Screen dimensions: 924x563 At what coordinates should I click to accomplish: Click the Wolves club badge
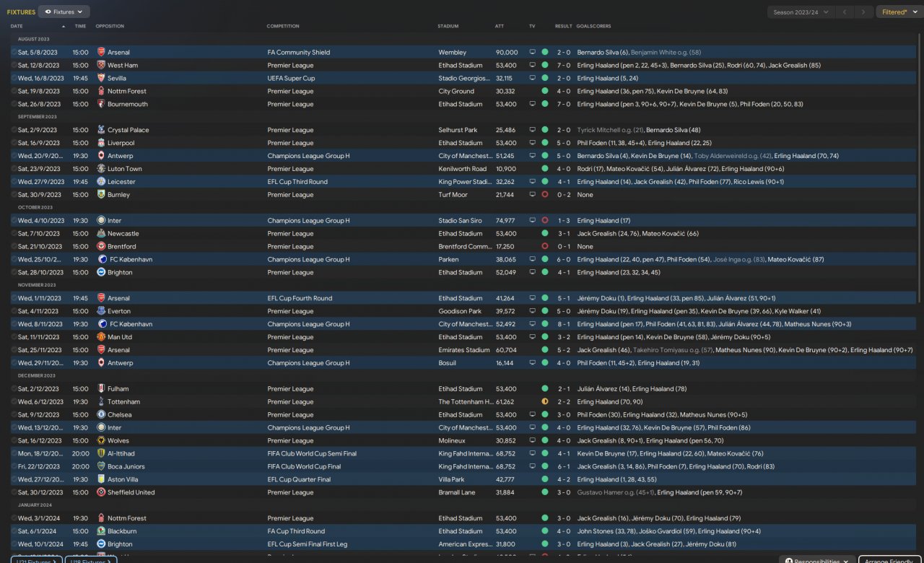[x=101, y=442]
